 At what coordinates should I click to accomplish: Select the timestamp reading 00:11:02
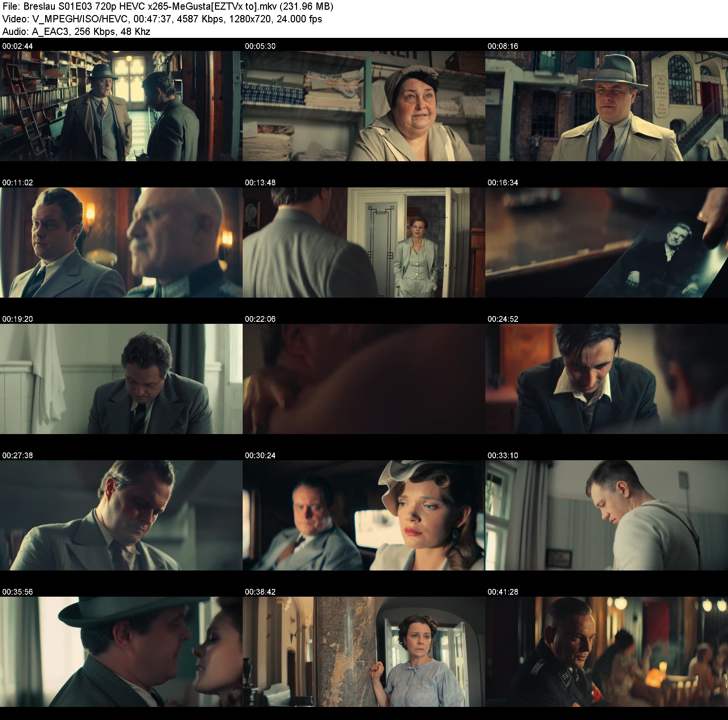click(x=17, y=183)
